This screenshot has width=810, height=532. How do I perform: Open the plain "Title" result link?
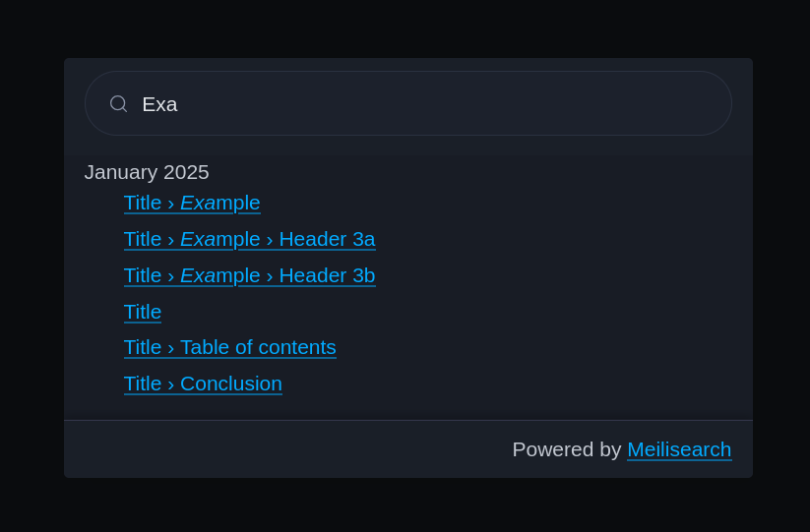(x=143, y=312)
